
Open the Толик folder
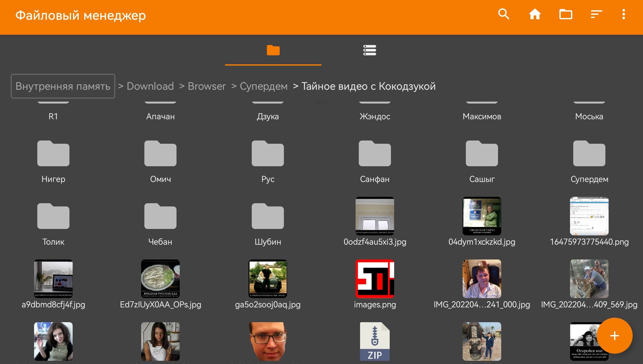(x=53, y=216)
